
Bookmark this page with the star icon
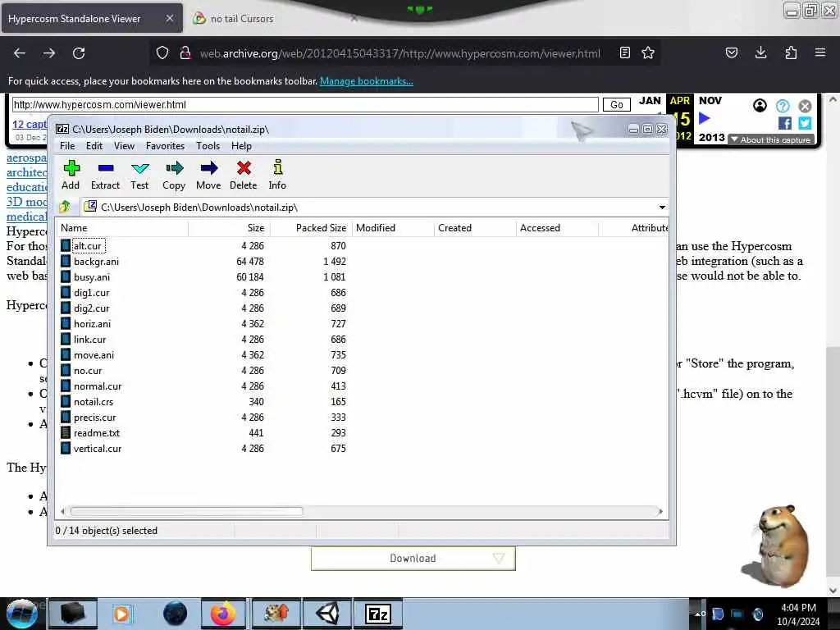(648, 52)
